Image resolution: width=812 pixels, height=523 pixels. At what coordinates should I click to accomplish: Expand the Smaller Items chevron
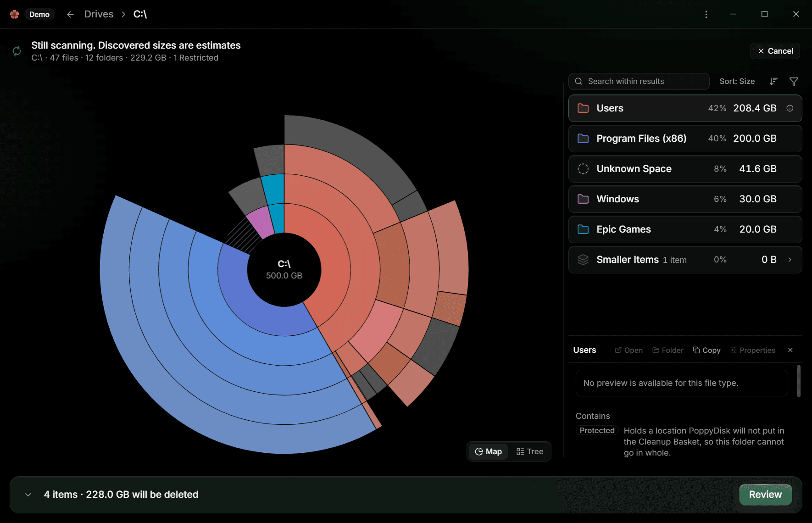pyautogui.click(x=790, y=260)
